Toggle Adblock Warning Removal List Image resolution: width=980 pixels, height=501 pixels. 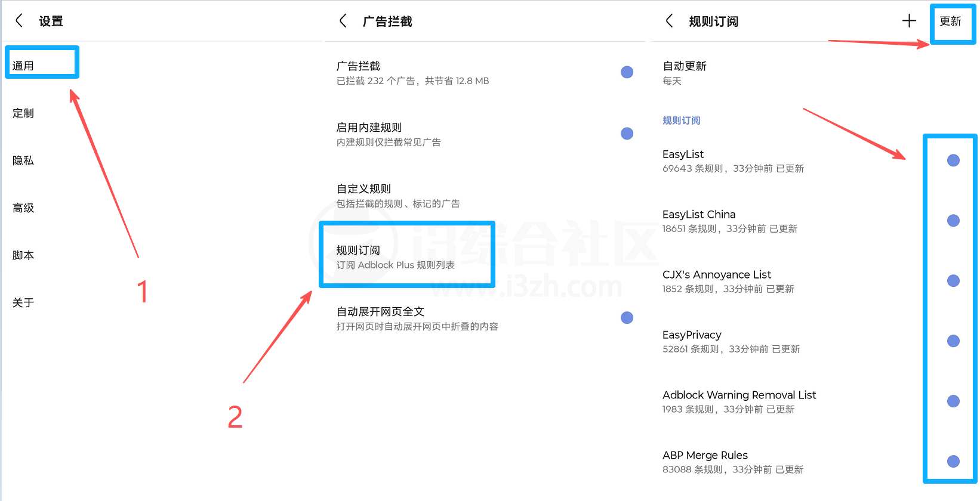(953, 401)
